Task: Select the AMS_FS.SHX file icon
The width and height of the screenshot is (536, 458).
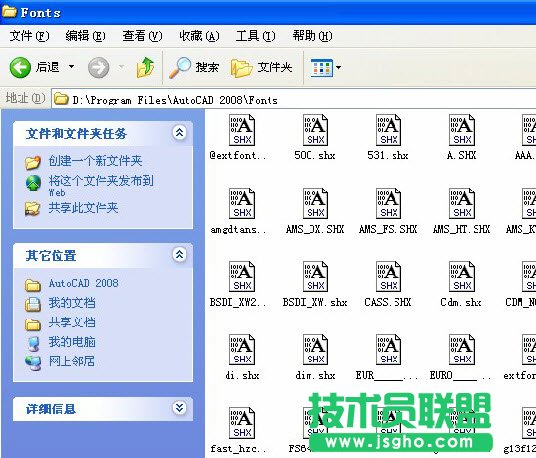Action: click(388, 203)
